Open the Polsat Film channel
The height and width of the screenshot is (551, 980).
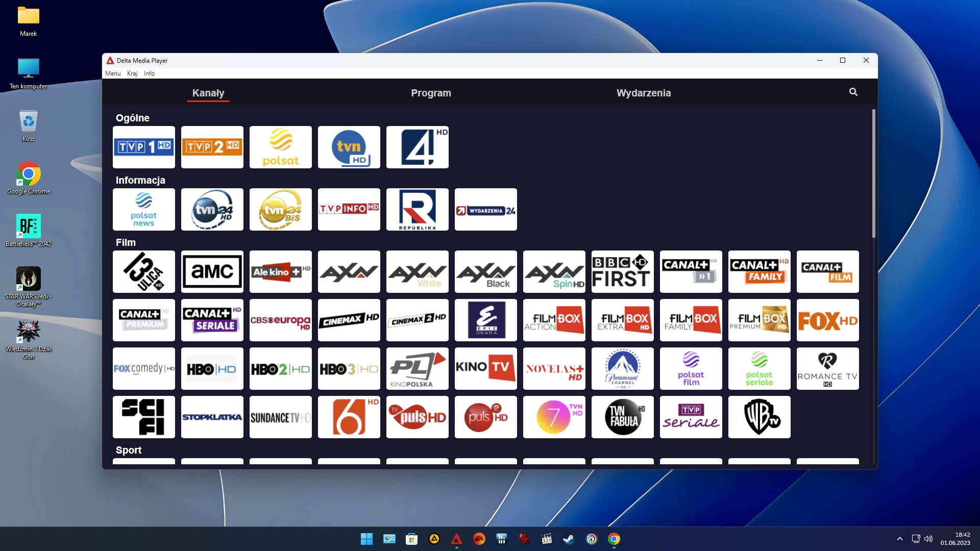(x=691, y=368)
